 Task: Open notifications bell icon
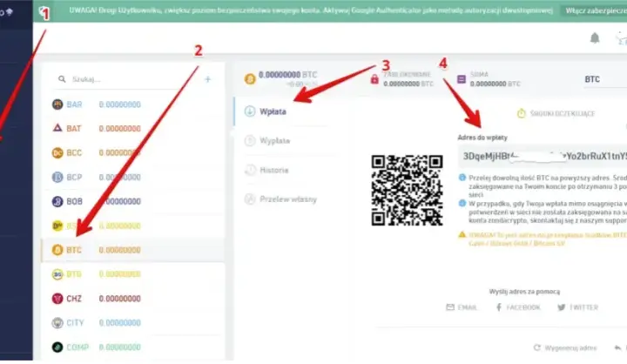(595, 38)
